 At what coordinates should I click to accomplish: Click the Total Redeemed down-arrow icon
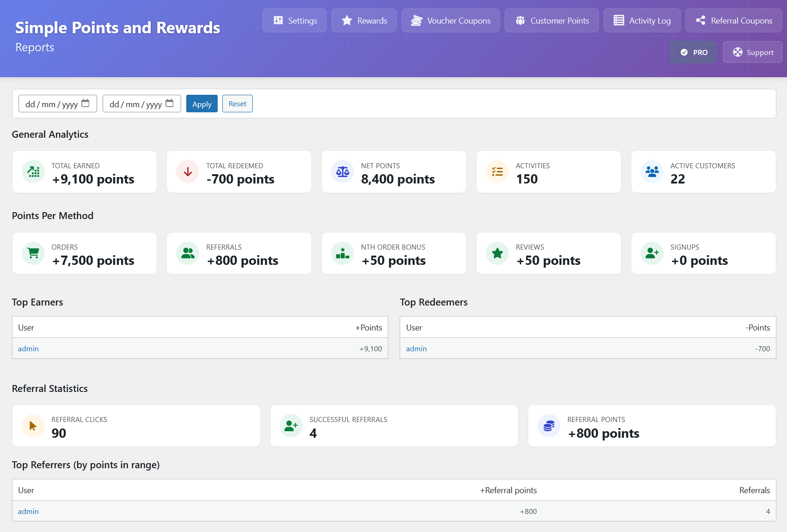(188, 172)
